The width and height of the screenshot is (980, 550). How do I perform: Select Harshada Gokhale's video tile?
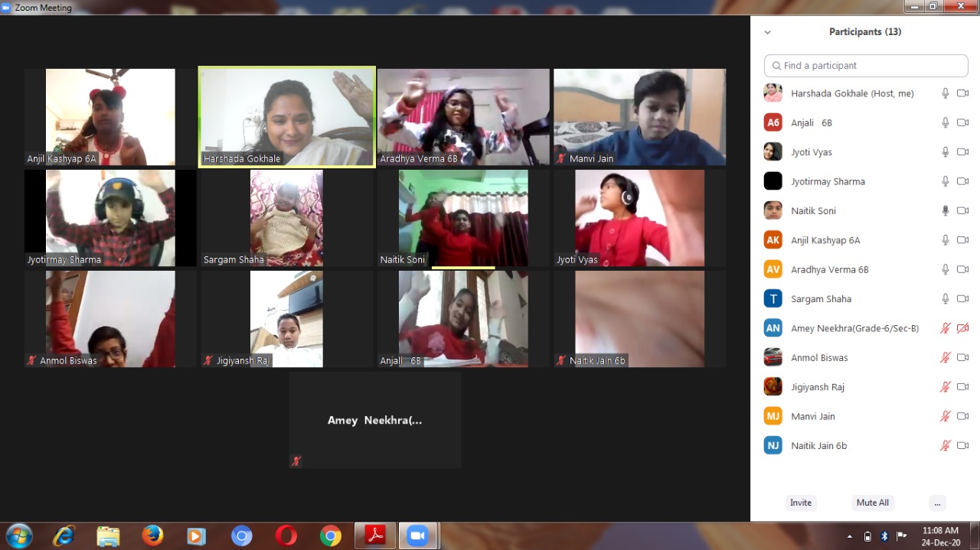click(287, 116)
